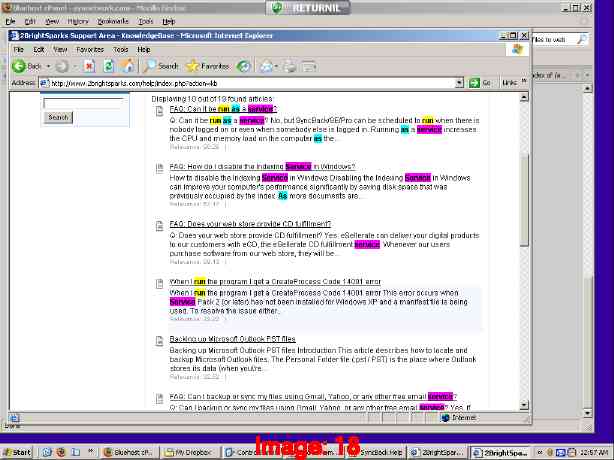Launch Internet Explorer from quick launch
Screen dimensions: 614x460
[x=47, y=452]
